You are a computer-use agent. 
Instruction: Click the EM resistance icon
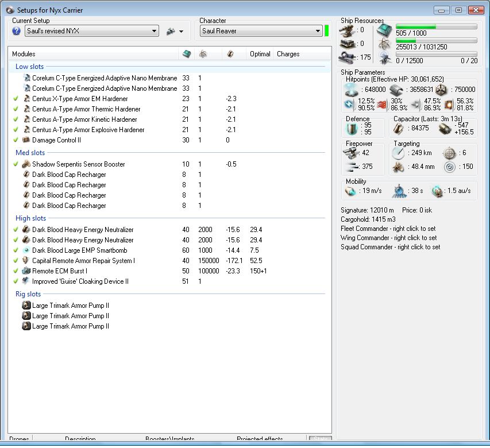tap(350, 105)
